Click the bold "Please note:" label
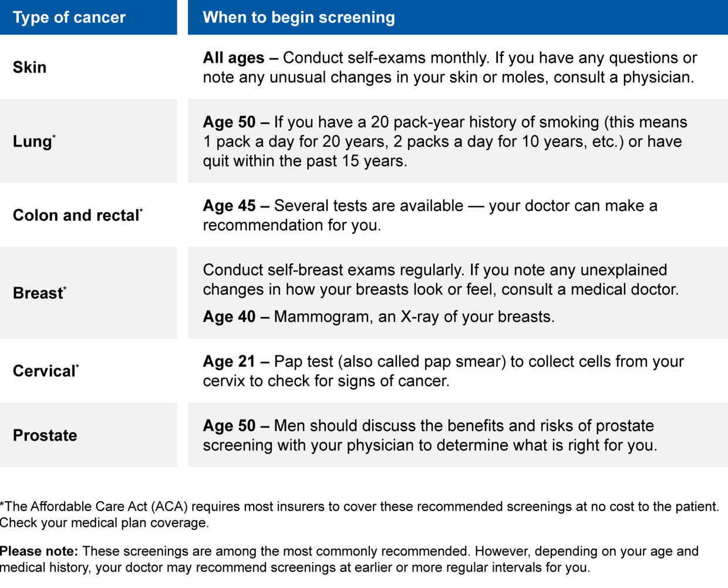Screen dimensions: 728x588 [x=39, y=552]
